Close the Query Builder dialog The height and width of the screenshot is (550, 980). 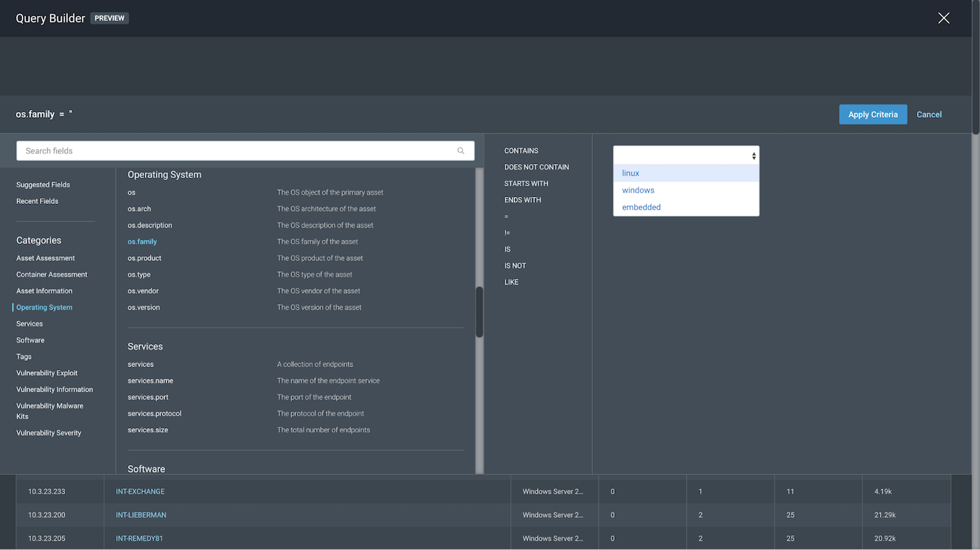pos(944,18)
